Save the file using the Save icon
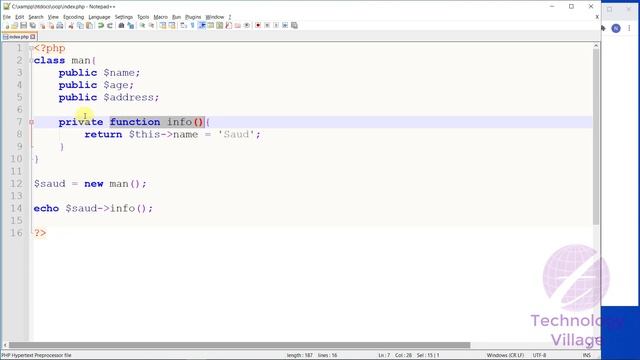Viewport: 640px width, 360px height. coord(23,25)
